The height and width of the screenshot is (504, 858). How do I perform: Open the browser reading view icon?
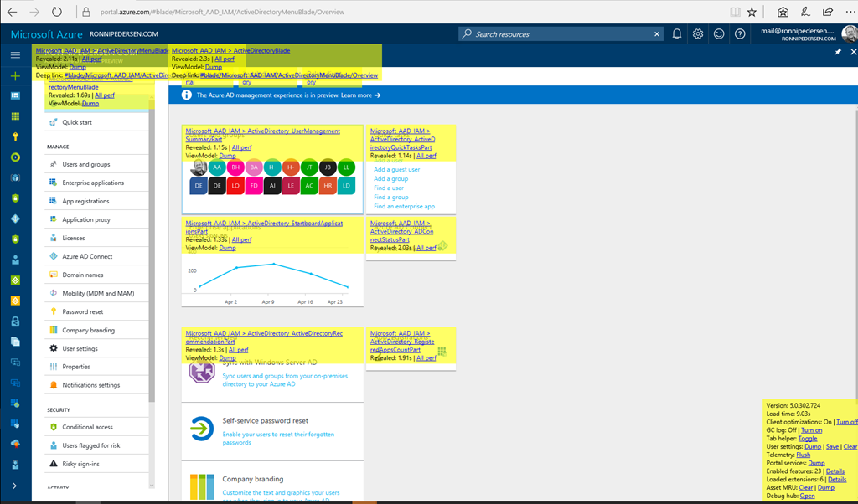(x=736, y=12)
